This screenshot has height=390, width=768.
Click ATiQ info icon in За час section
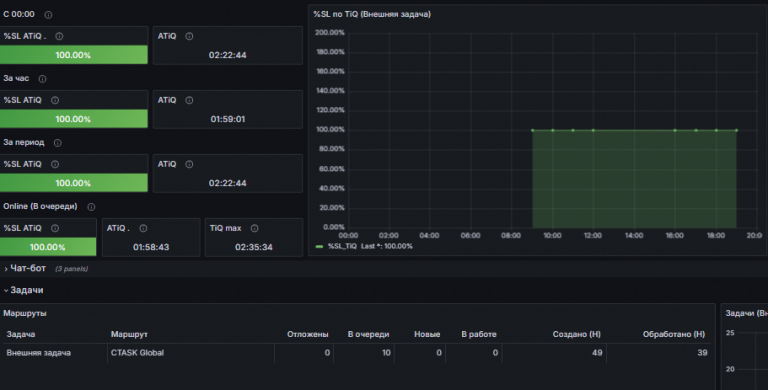(x=189, y=100)
